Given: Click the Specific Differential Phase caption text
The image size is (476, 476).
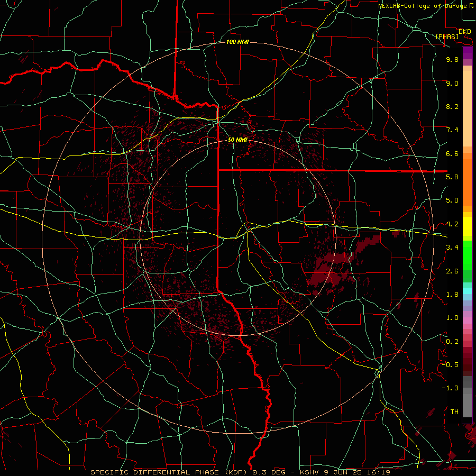Looking at the screenshot, I should [x=240, y=472].
